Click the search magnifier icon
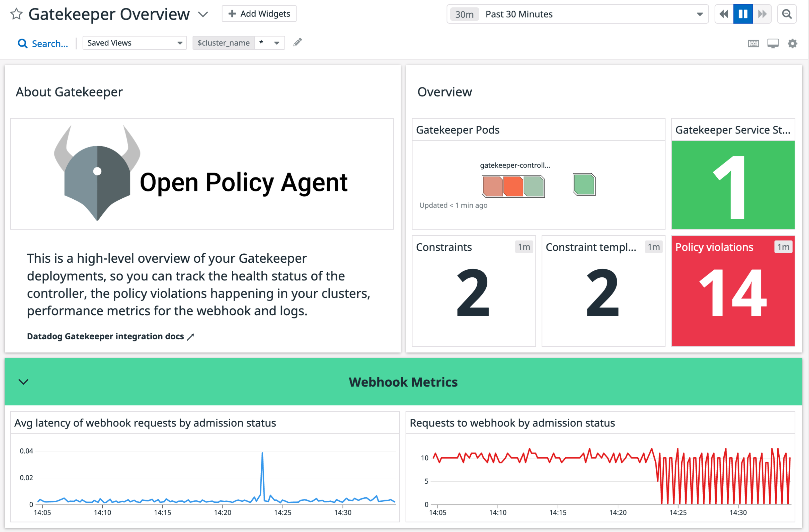The width and height of the screenshot is (809, 532). [x=22, y=43]
